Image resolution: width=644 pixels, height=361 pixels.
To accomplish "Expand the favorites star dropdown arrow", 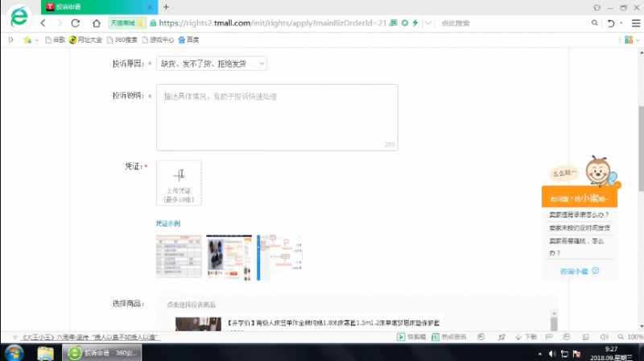I will (36, 39).
